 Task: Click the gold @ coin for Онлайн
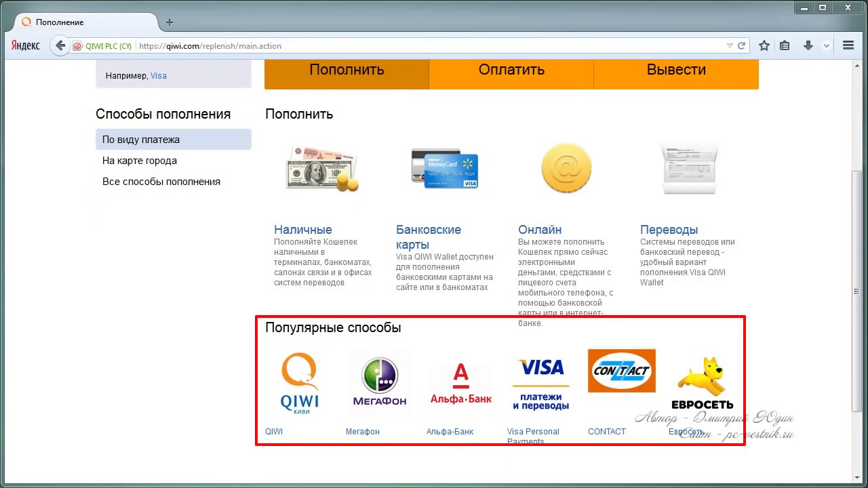pyautogui.click(x=566, y=168)
